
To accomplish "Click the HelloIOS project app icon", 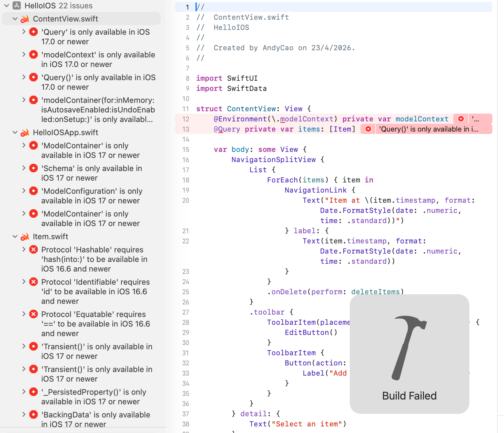I will (x=17, y=5).
